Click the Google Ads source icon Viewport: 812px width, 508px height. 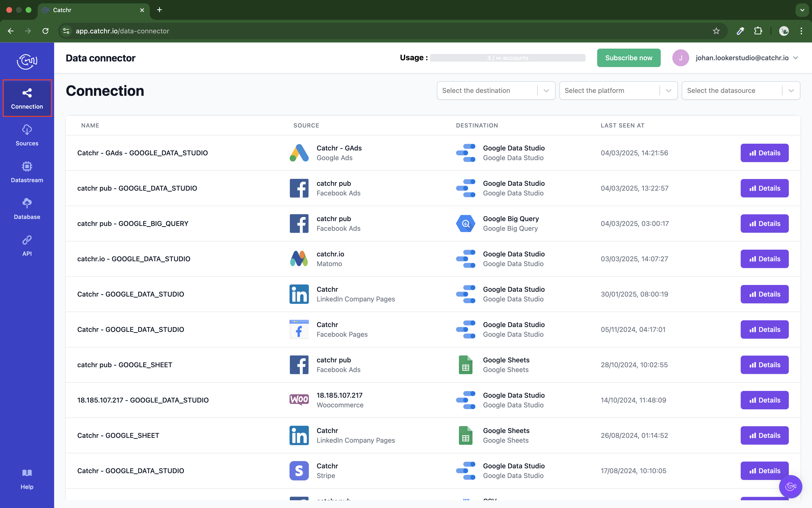(299, 153)
